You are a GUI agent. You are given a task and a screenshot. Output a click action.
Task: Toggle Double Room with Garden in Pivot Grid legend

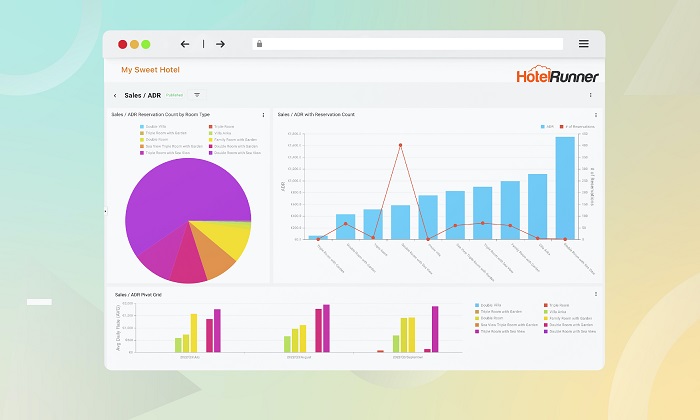pos(568,325)
